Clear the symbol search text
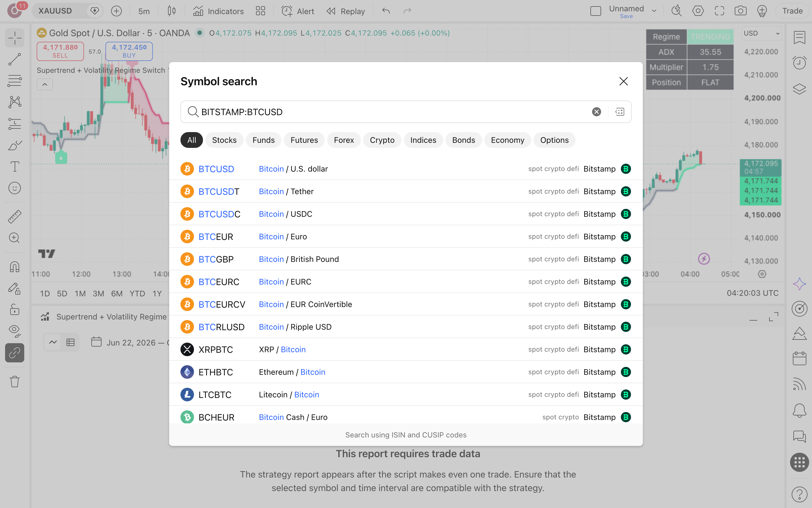Viewport: 812px width, 508px height. click(596, 112)
